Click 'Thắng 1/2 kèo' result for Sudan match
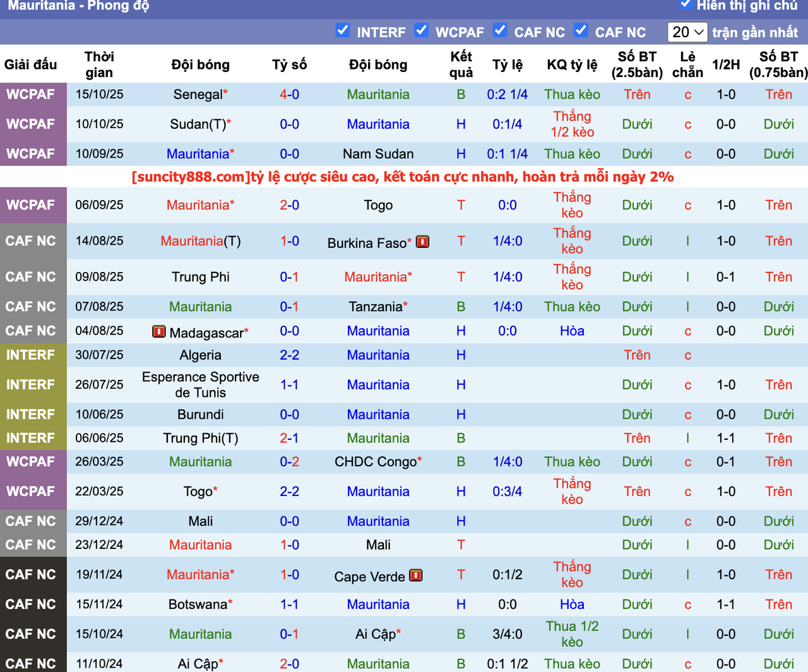This screenshot has width=808, height=672. [x=572, y=124]
